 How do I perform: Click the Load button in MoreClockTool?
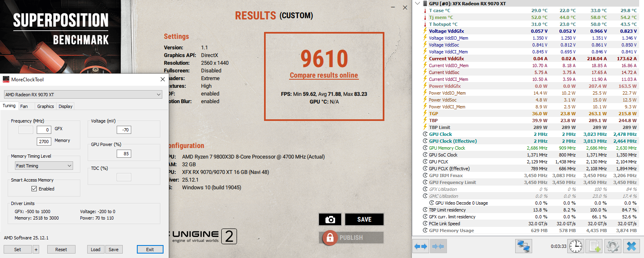pyautogui.click(x=96, y=250)
